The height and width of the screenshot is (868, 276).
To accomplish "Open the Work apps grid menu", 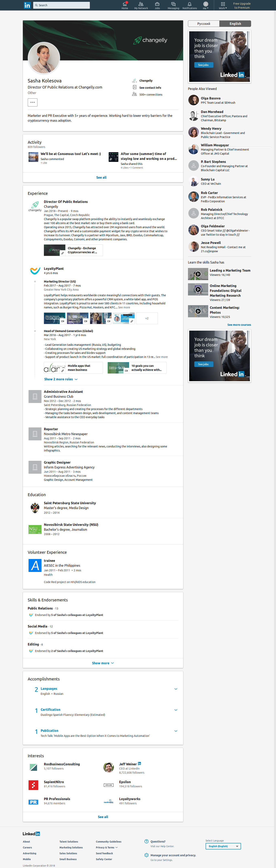I will point(223,5).
